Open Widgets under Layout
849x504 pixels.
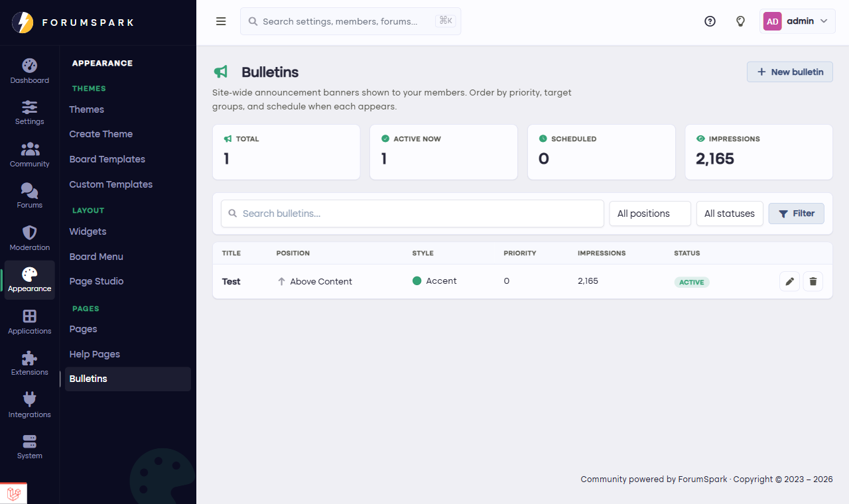tap(88, 231)
